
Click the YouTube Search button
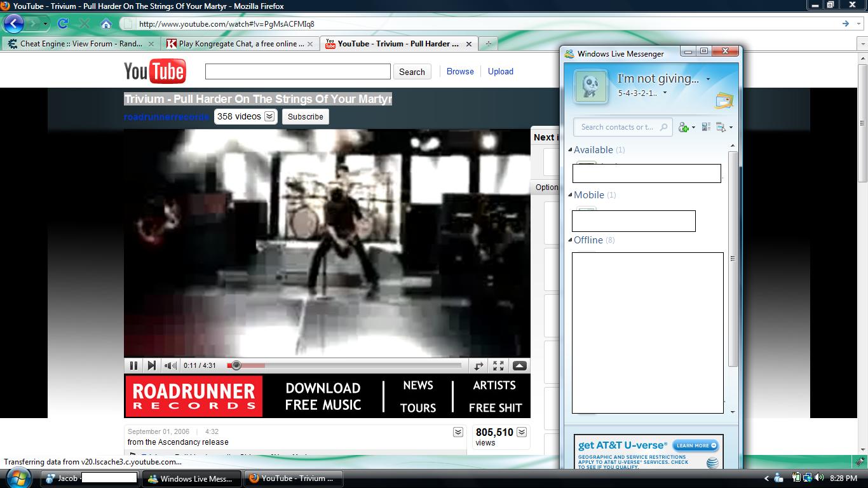pyautogui.click(x=412, y=72)
